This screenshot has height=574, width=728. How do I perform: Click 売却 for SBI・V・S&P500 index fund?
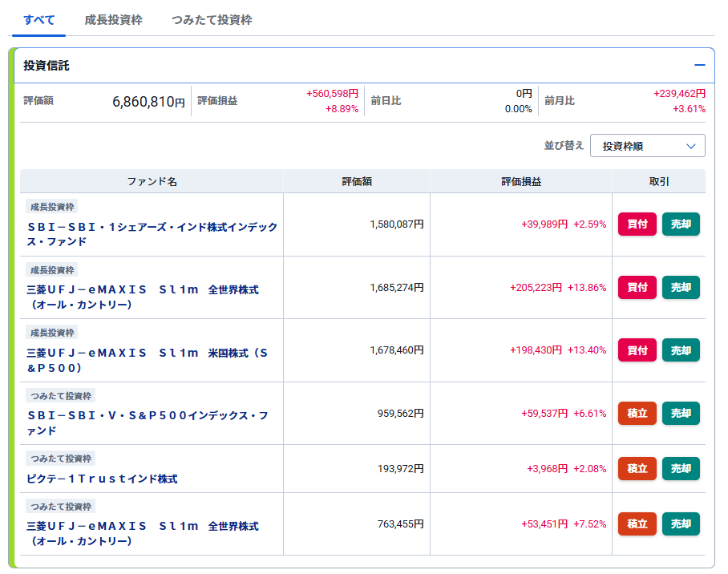point(681,414)
